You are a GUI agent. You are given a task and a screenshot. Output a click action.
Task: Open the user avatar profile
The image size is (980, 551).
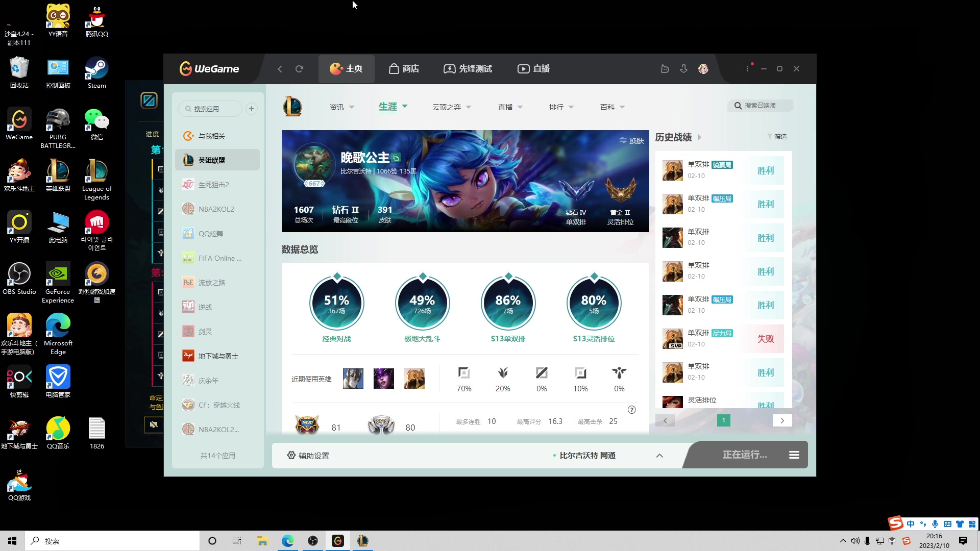[703, 69]
